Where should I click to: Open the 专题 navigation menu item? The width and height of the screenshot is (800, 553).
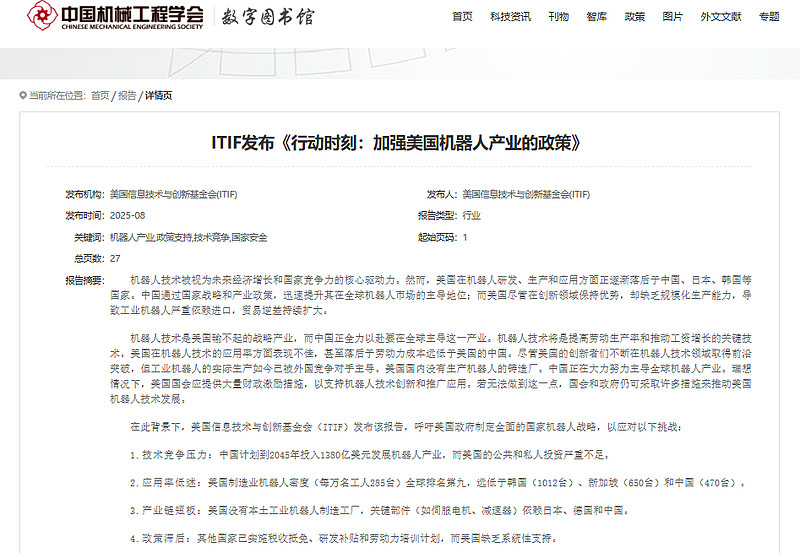click(769, 17)
